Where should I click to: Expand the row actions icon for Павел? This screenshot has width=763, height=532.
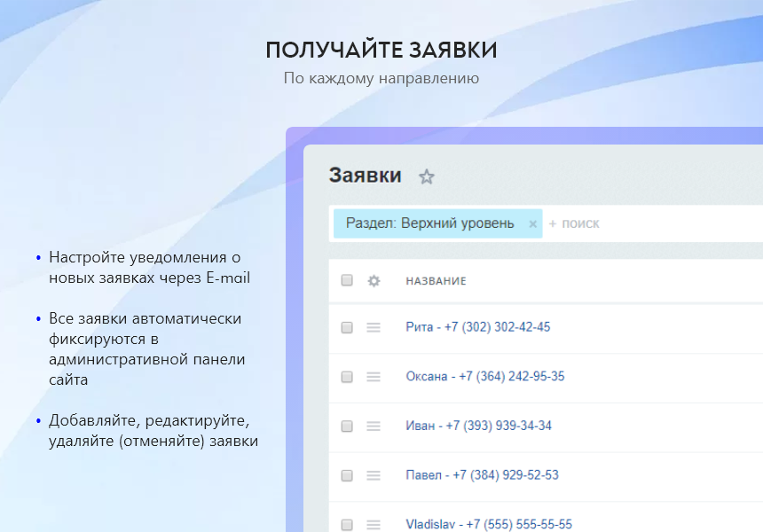tap(374, 476)
